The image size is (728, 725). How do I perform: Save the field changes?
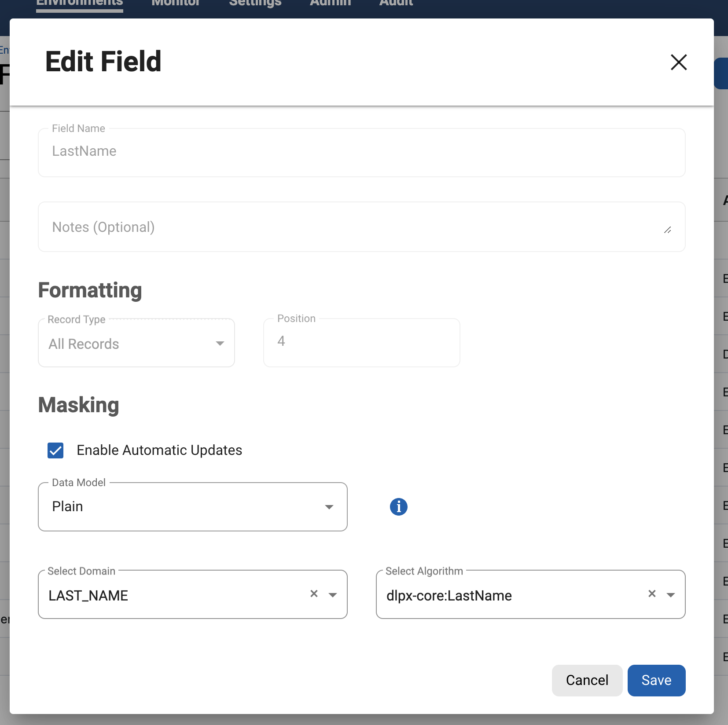click(x=656, y=681)
